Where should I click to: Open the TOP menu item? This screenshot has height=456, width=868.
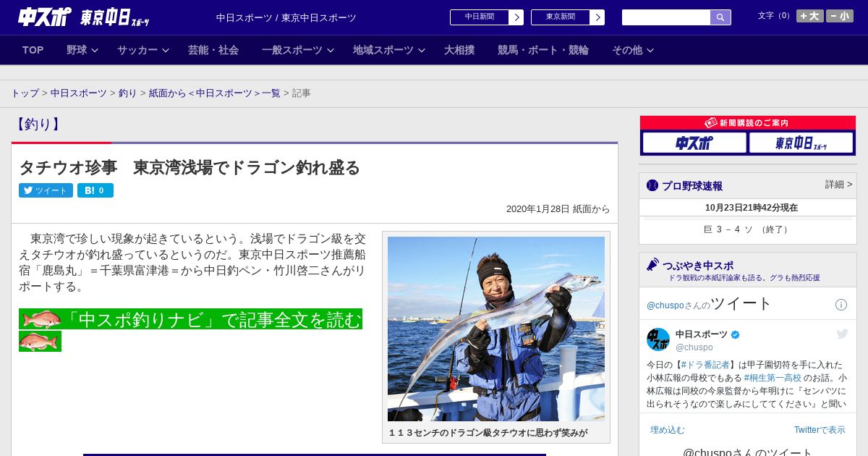33,50
